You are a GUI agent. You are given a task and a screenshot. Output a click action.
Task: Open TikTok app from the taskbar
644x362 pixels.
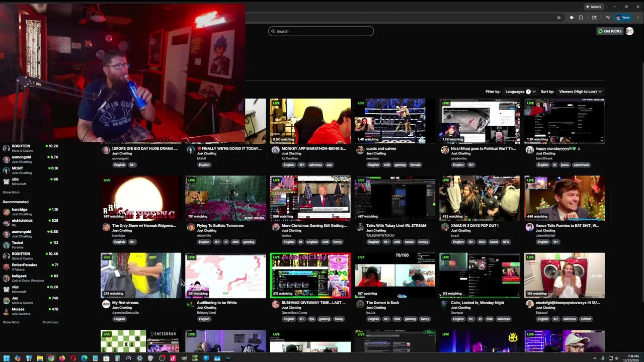[173, 358]
